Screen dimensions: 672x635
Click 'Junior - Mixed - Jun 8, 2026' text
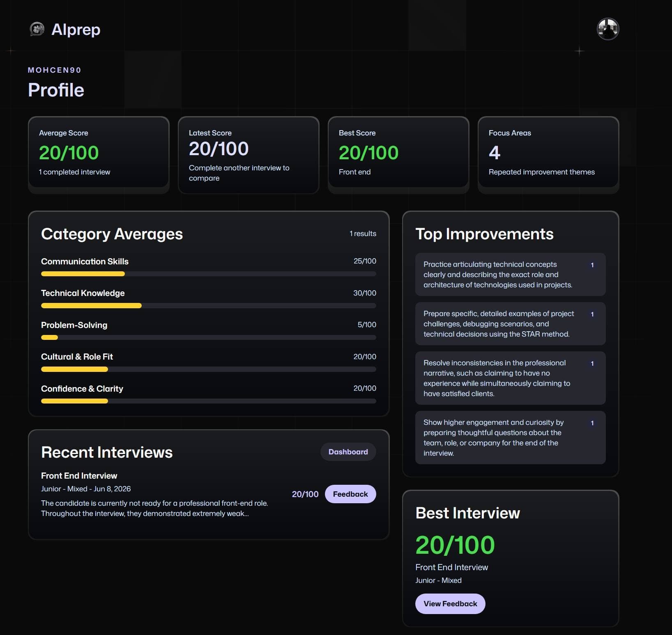click(x=86, y=488)
